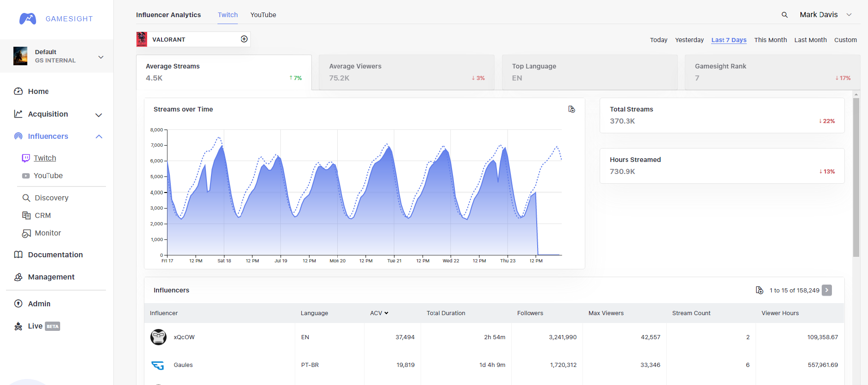This screenshot has width=868, height=385.
Task: Select the Average Streams metric card
Action: pos(224,72)
